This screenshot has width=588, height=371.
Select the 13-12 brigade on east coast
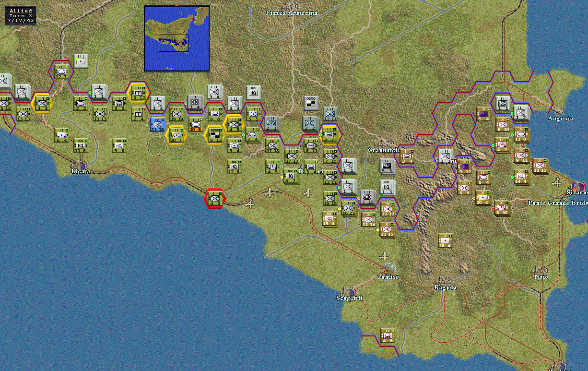click(541, 166)
